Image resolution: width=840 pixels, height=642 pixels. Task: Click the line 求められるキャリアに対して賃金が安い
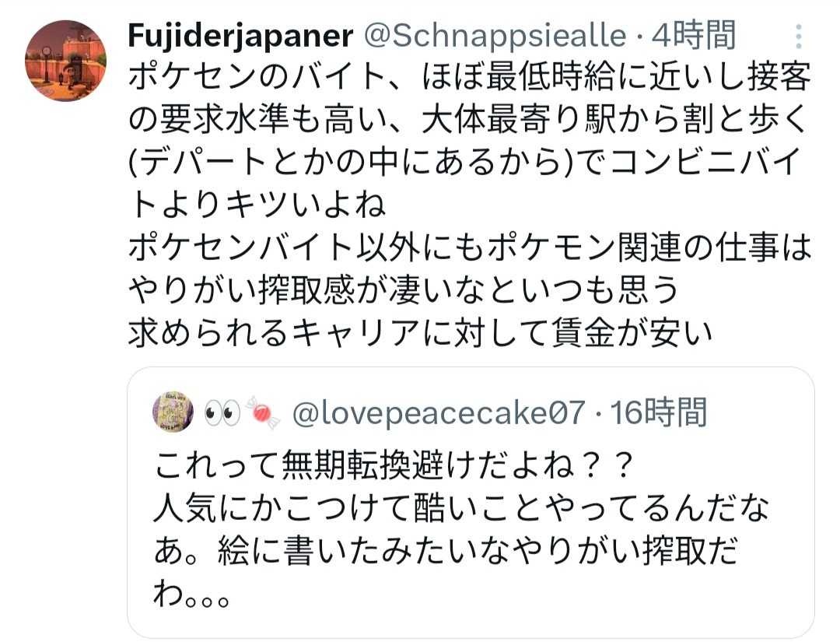[418, 333]
